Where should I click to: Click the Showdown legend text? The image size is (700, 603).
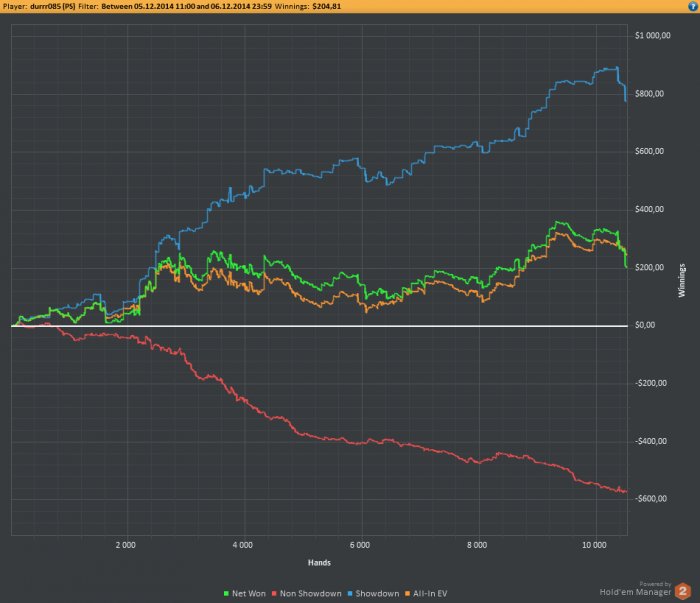point(377,594)
